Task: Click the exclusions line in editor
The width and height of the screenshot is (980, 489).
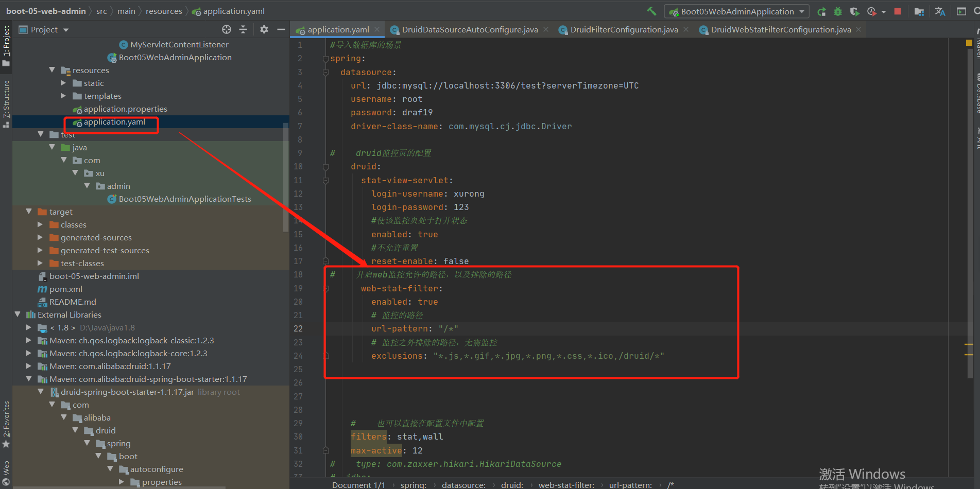Action: (x=518, y=356)
